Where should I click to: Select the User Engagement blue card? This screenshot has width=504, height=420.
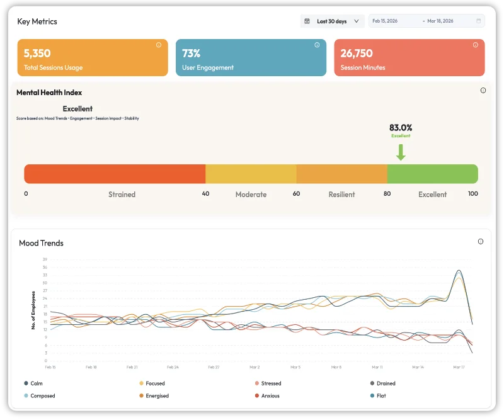point(251,58)
